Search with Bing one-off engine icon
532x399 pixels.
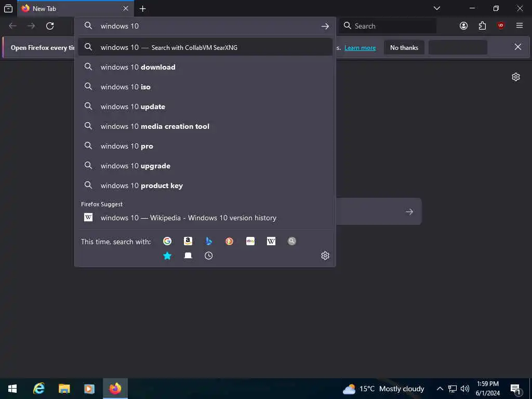pyautogui.click(x=209, y=241)
